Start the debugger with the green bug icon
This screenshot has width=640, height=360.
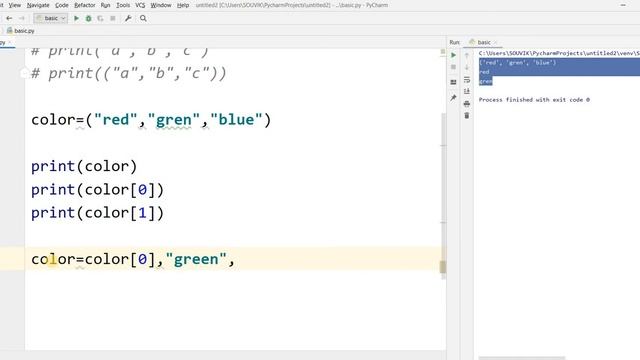pyautogui.click(x=88, y=18)
